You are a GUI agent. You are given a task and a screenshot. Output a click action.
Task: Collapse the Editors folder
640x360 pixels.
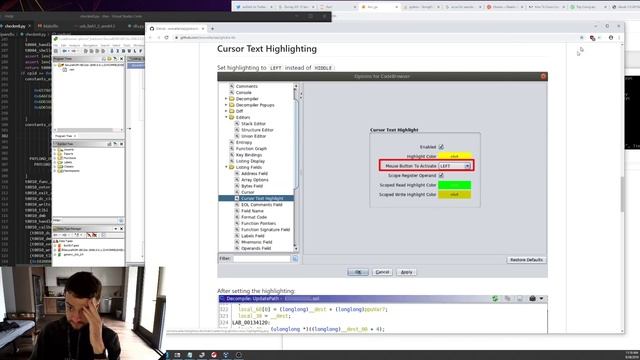coord(226,117)
